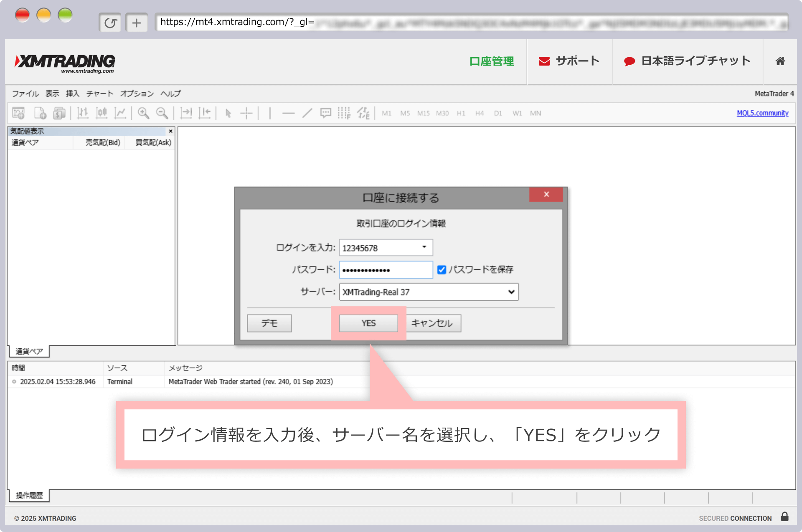Click the new chart toolbar icon
This screenshot has width=802, height=532.
[x=18, y=113]
